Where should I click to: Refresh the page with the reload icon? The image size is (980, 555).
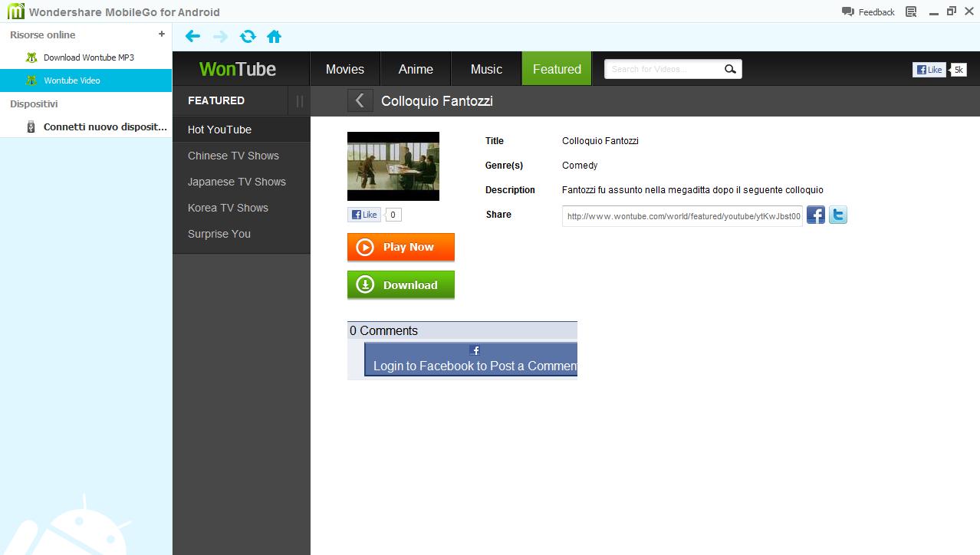coord(248,36)
